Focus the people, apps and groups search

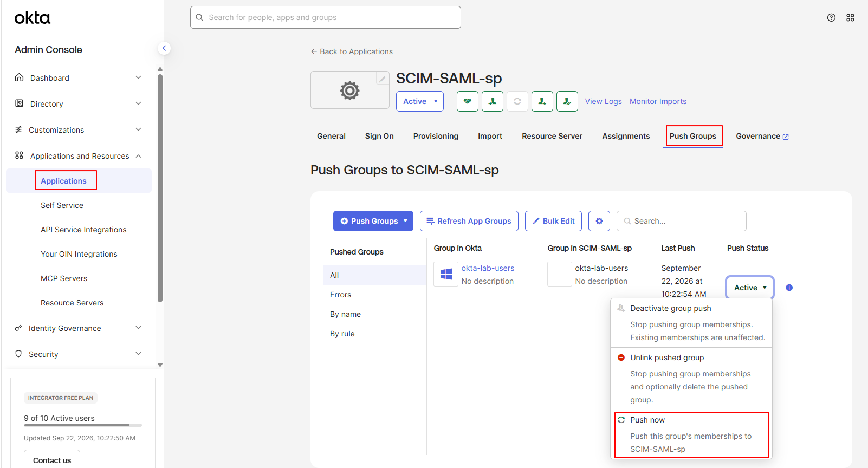pyautogui.click(x=326, y=17)
